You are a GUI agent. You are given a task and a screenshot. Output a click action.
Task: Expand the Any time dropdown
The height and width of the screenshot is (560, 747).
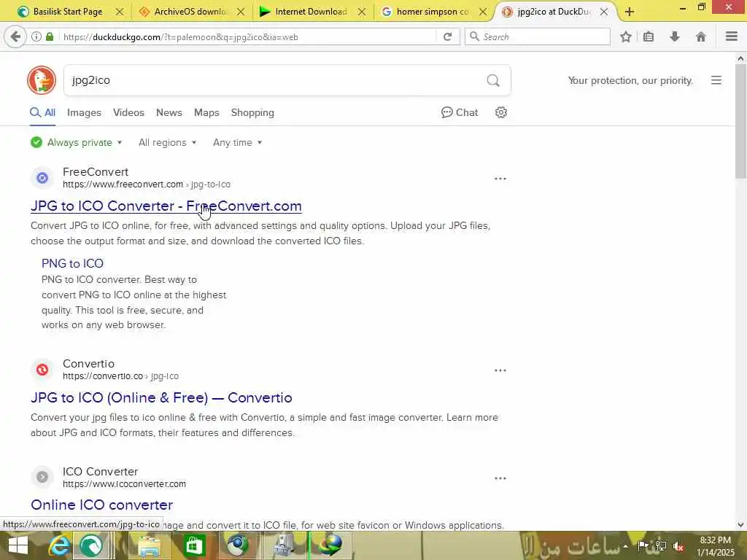(237, 142)
